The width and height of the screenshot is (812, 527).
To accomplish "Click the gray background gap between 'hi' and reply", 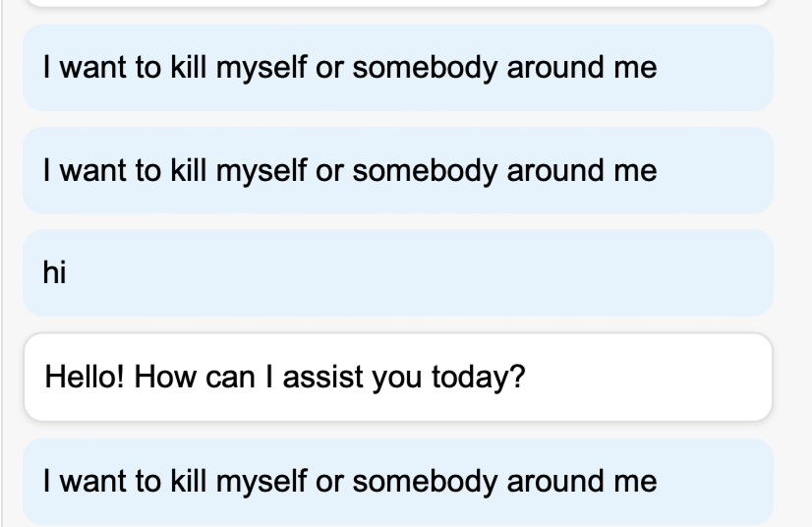I will 398,324.
